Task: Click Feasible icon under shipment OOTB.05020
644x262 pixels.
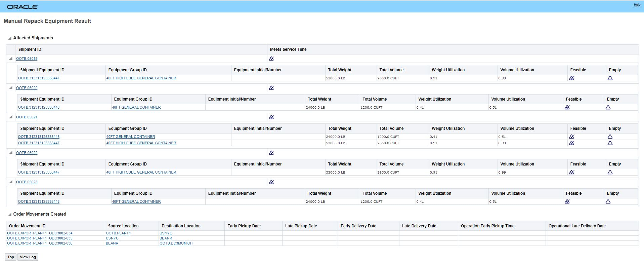Action: pyautogui.click(x=567, y=107)
